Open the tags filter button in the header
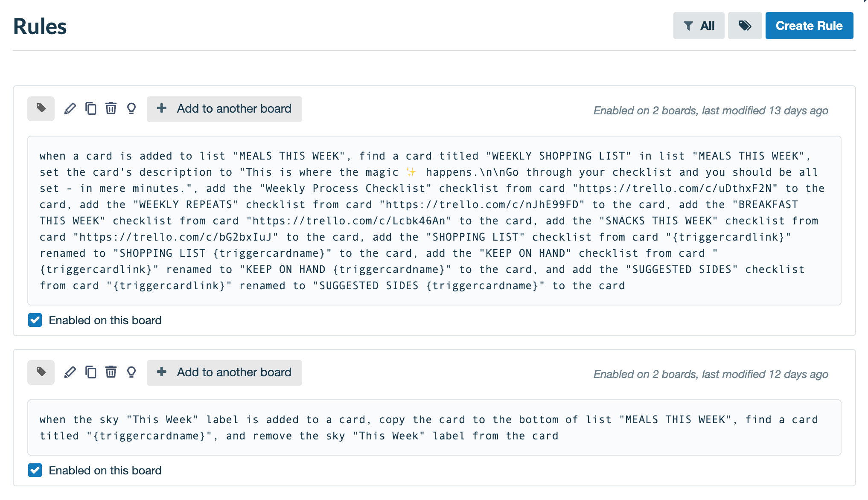The width and height of the screenshot is (868, 500). coord(745,26)
